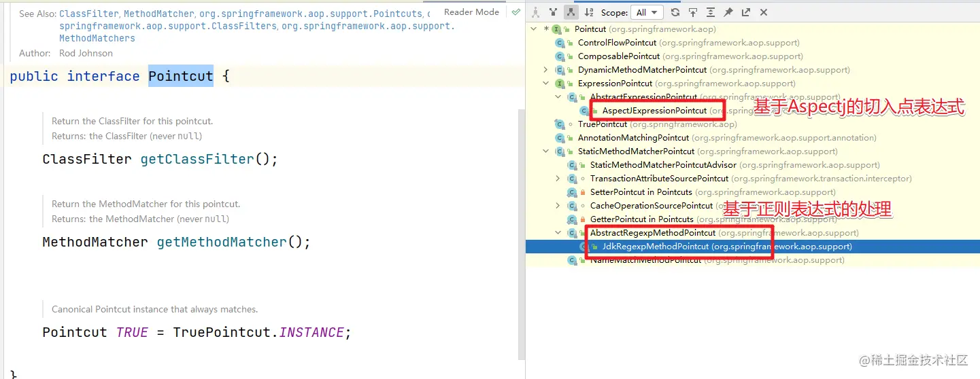The height and width of the screenshot is (379, 980).
Task: Pin the hierarchy tab
Action: [728, 12]
